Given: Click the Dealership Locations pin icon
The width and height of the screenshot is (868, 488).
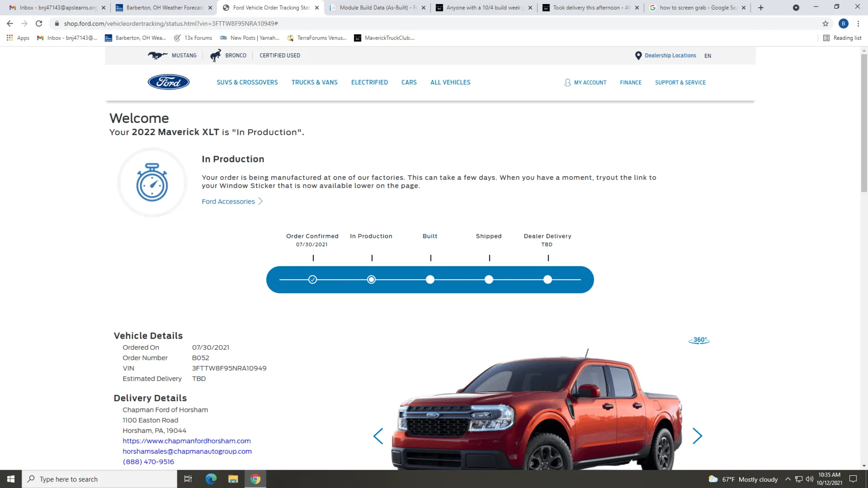Looking at the screenshot, I should coord(638,56).
